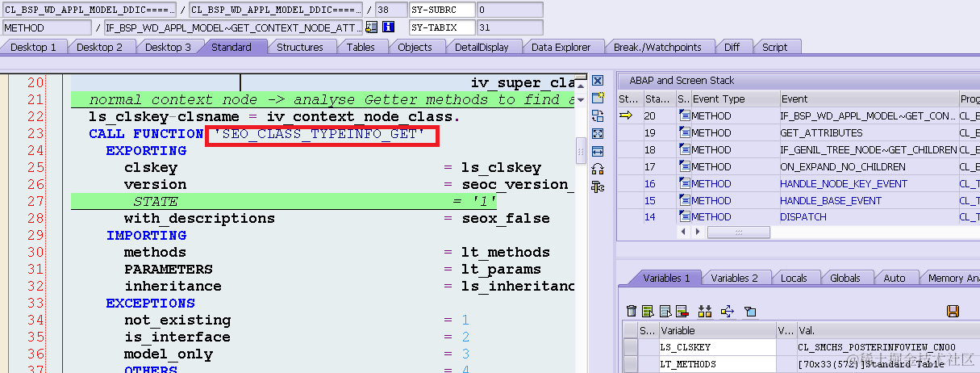Click the list icon with red minus

(682, 311)
